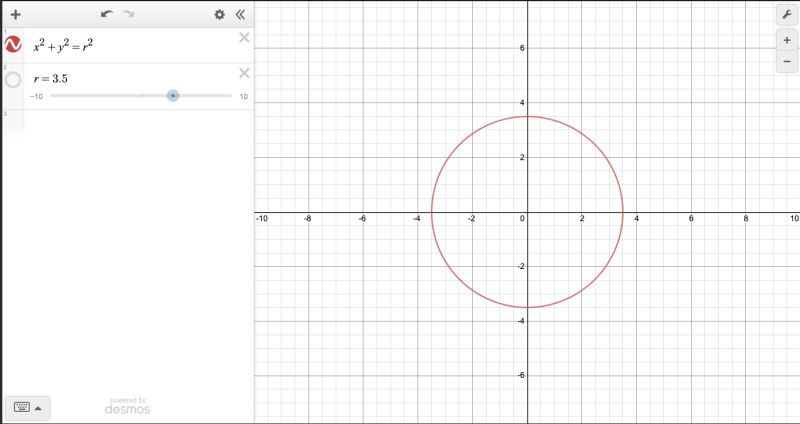This screenshot has width=800, height=424.
Task: Open graph settings gear icon
Action: click(x=219, y=15)
